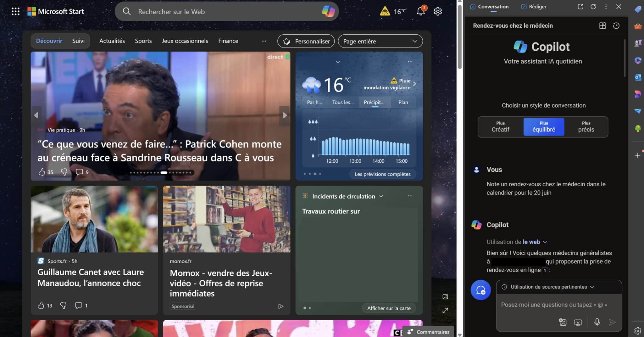The image size is (644, 337).
Task: Expand weather location chevron
Action: tap(338, 62)
